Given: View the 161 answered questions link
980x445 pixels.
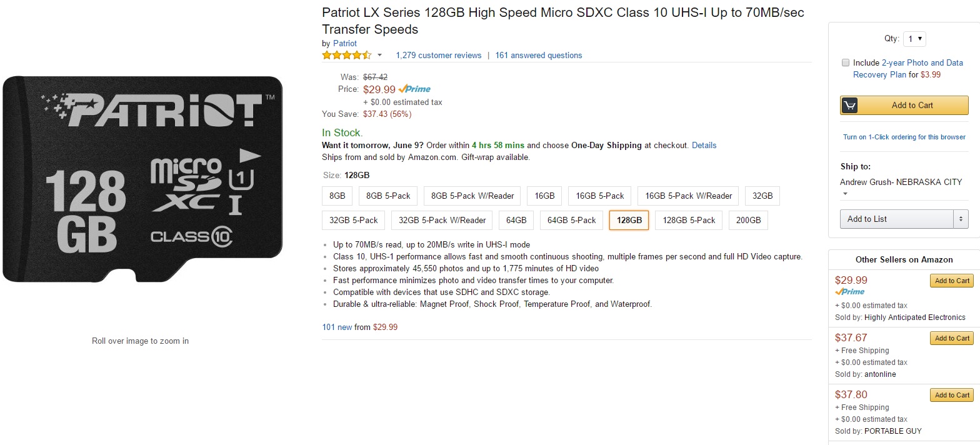Looking at the screenshot, I should click(538, 55).
